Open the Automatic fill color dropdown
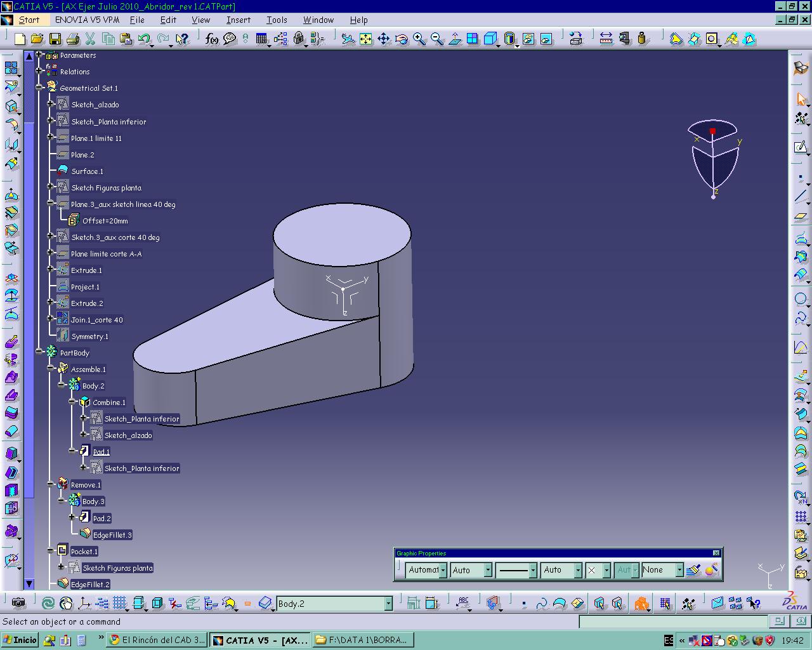 pos(443,570)
